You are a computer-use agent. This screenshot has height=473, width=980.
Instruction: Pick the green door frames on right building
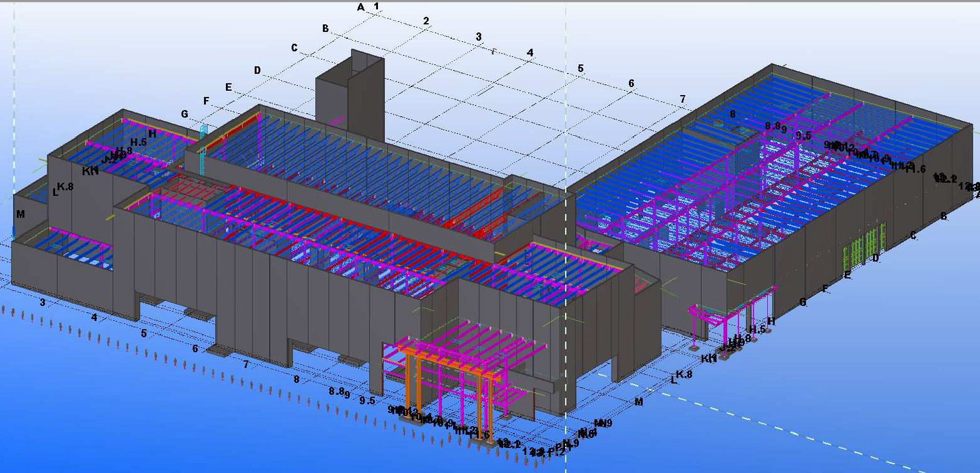[x=864, y=245]
